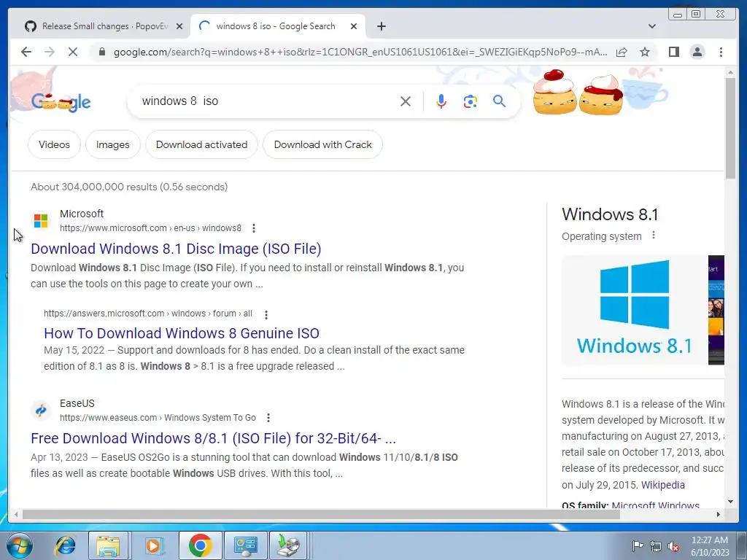Image resolution: width=747 pixels, height=560 pixels.
Task: Go back to the previous page
Action: tap(26, 52)
